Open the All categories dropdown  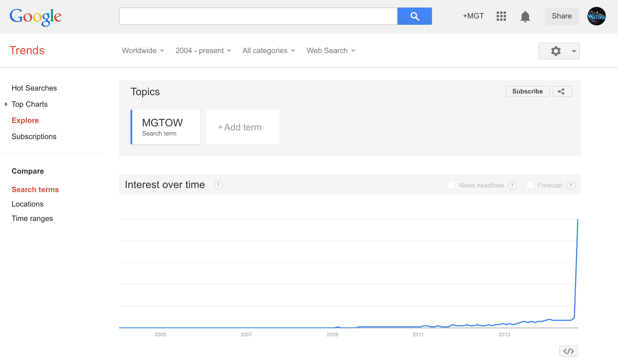269,51
